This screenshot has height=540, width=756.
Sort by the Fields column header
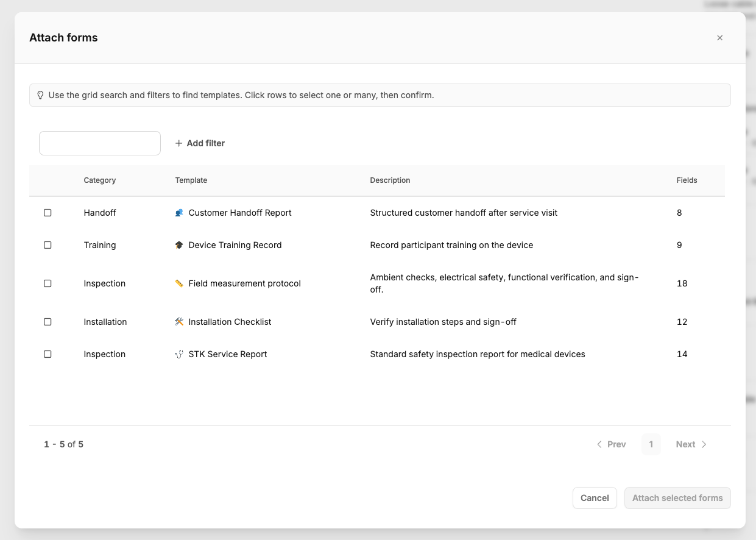click(x=687, y=180)
